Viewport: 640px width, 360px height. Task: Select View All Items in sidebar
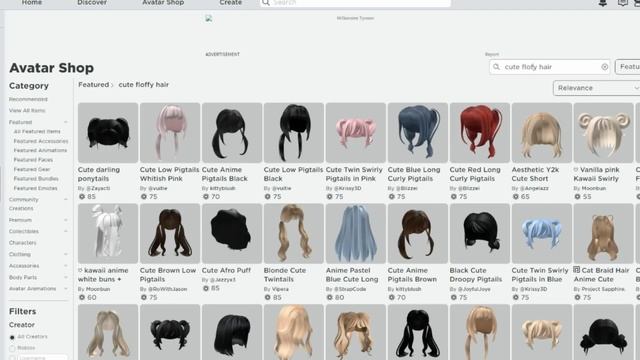pos(27,110)
